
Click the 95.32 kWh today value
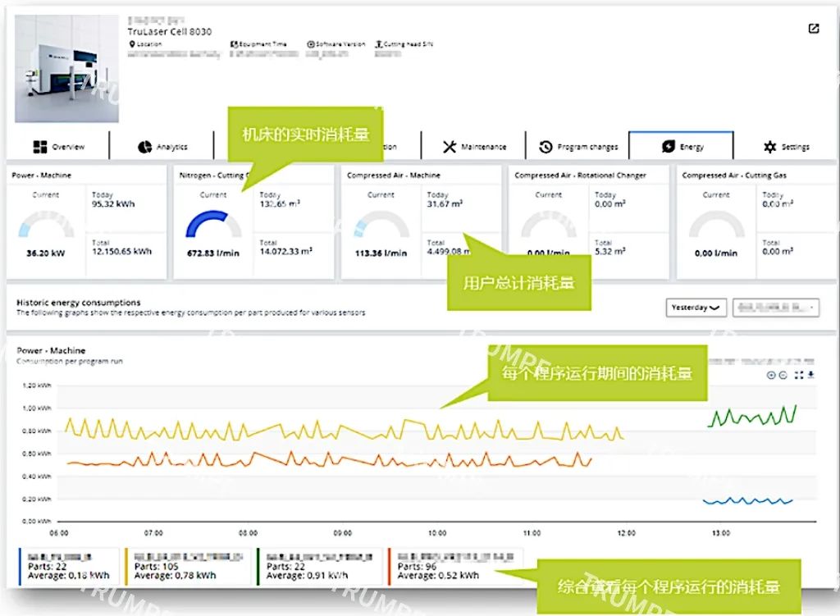point(113,204)
